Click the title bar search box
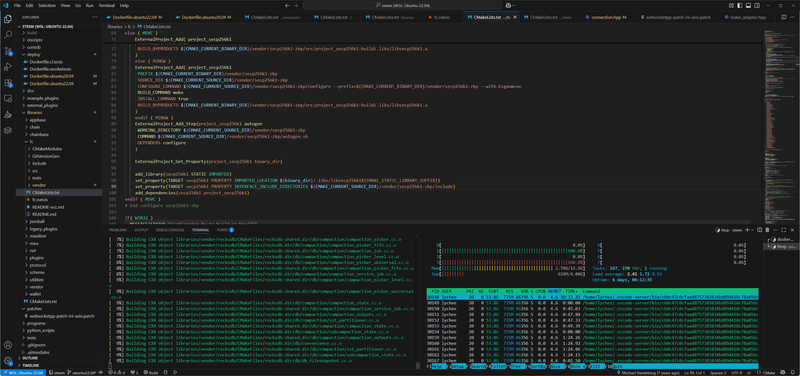The width and height of the screenshot is (800, 376). pos(402,5)
